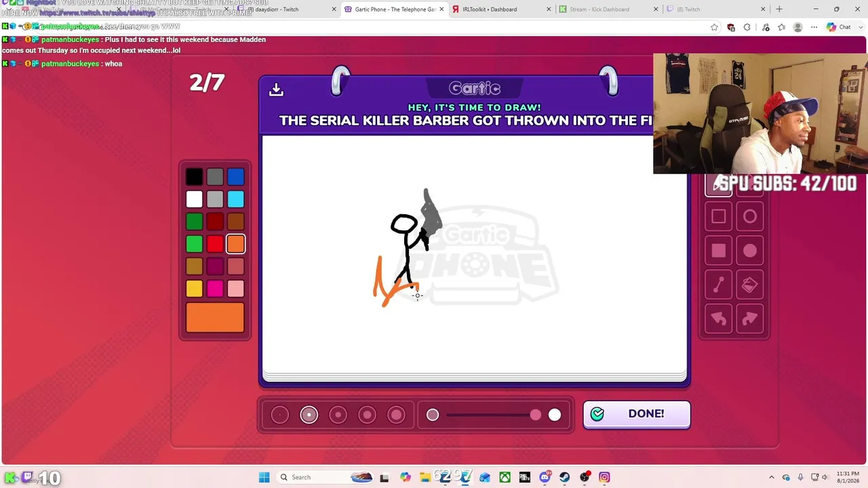Pick the orange color swatch

coord(236,244)
